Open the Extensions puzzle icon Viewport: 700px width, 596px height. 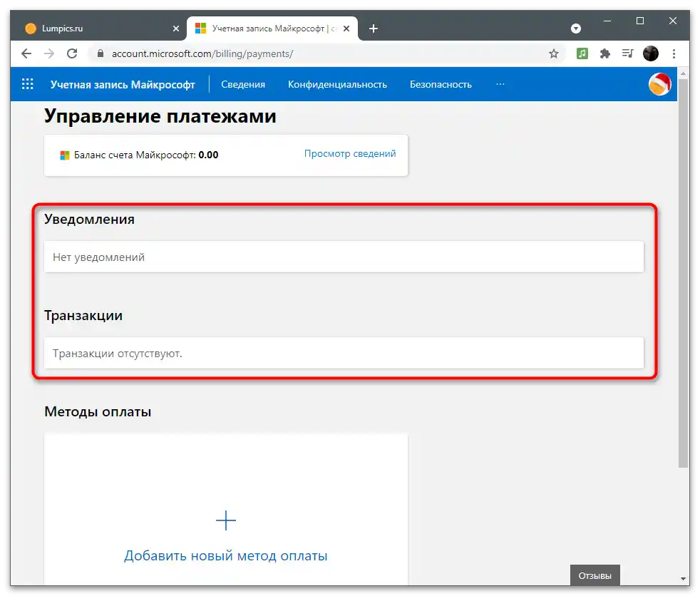[605, 53]
